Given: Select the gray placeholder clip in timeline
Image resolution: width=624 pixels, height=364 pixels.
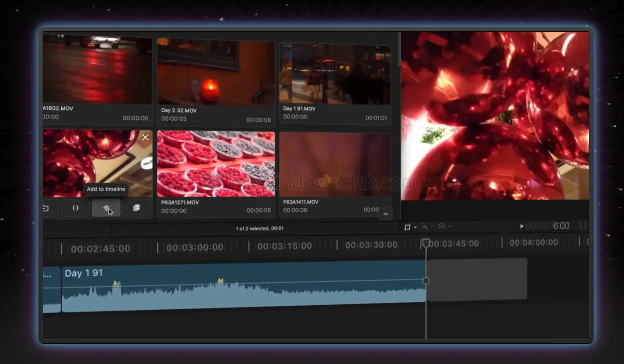Looking at the screenshot, I should [x=477, y=280].
